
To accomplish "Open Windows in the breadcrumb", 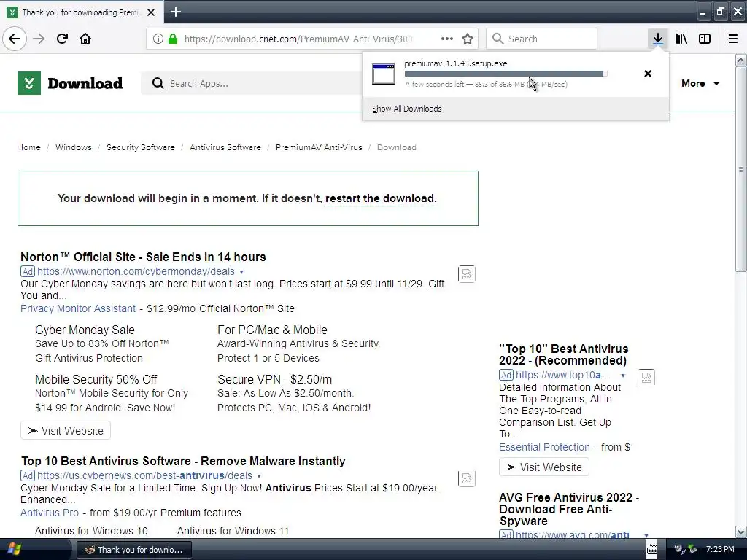I will 74,147.
